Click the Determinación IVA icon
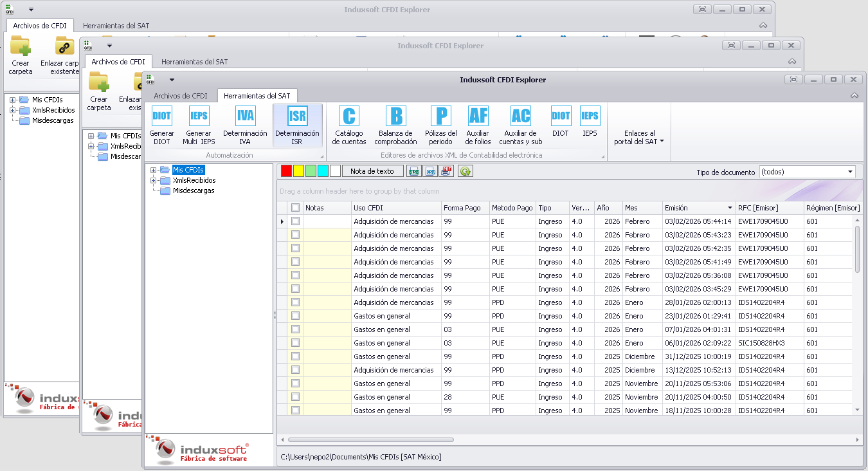This screenshot has width=868, height=471. coord(245,125)
